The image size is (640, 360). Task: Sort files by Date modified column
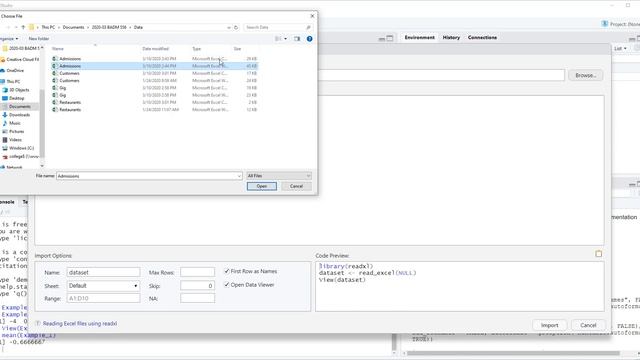[156, 49]
